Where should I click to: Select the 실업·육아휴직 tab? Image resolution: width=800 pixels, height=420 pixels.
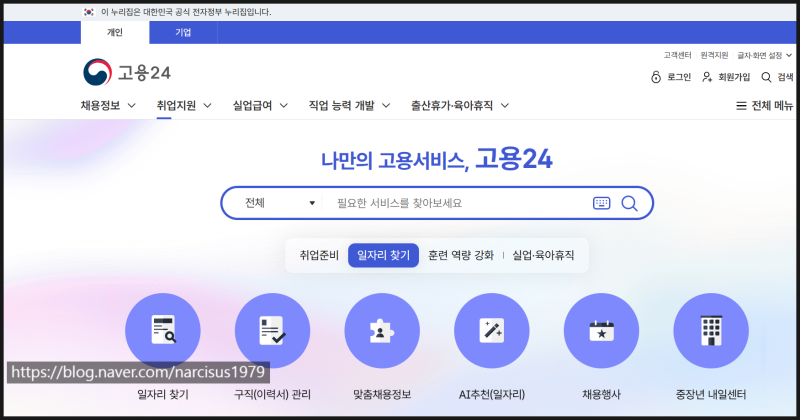pyautogui.click(x=543, y=255)
